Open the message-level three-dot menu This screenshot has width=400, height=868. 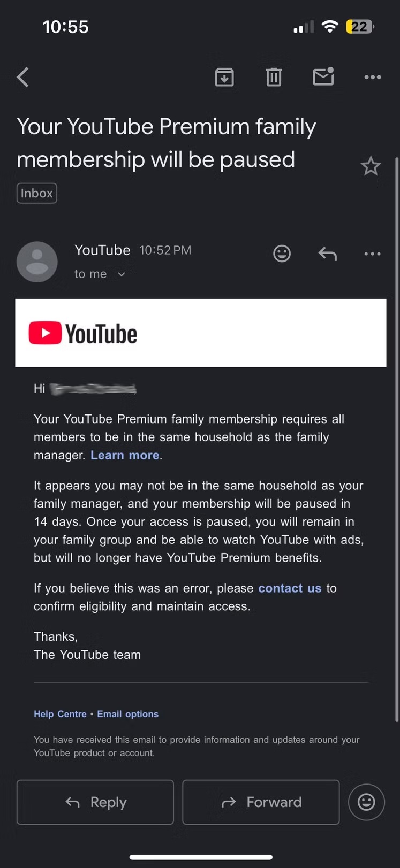pyautogui.click(x=372, y=253)
